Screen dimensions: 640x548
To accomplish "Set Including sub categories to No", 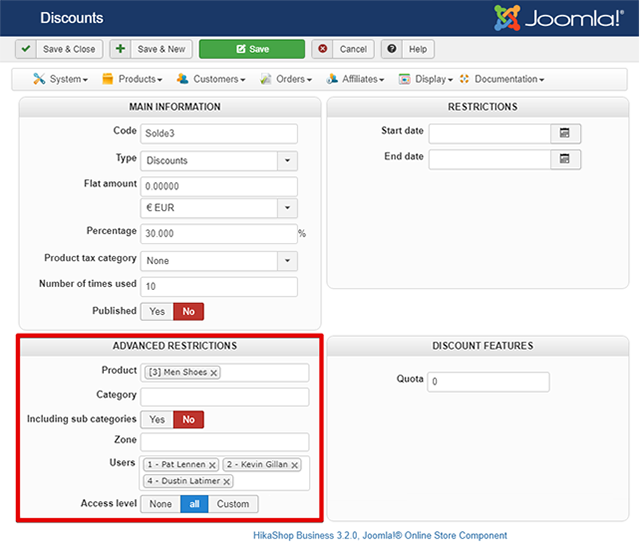I will 189,420.
